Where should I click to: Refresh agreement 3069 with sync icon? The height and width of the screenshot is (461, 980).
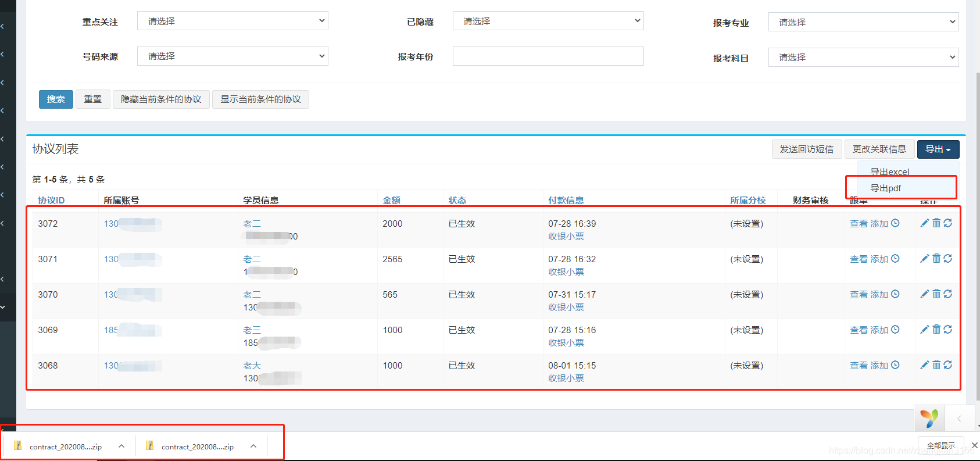tap(947, 330)
